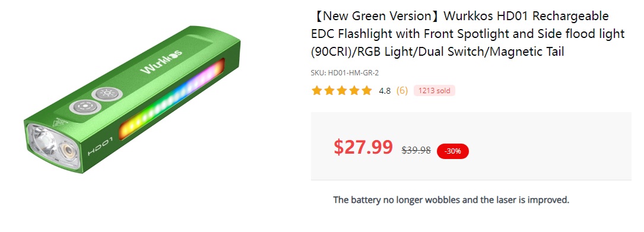Click the crossed-out $39.98 original price

coord(416,151)
